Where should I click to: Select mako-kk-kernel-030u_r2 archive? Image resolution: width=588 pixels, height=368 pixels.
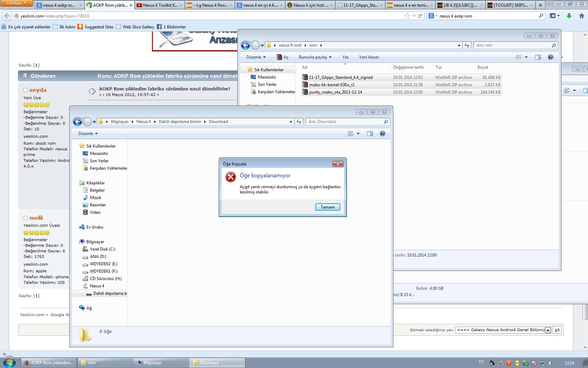point(401,85)
